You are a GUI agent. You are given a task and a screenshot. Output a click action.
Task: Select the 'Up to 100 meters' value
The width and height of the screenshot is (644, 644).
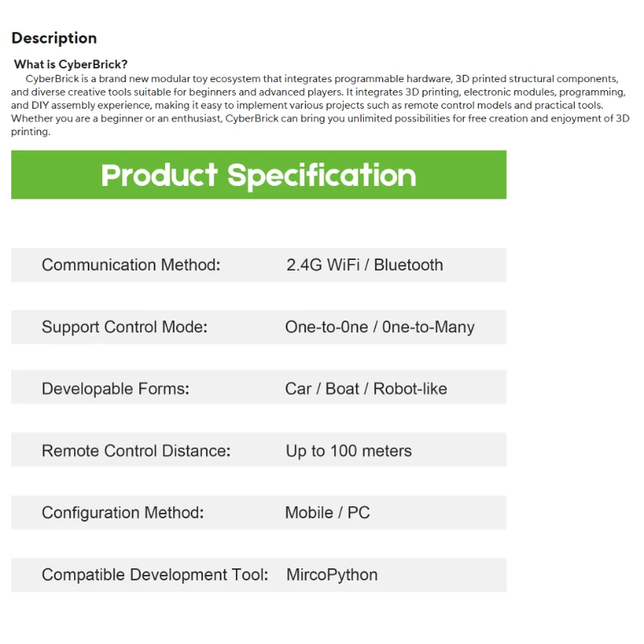349,451
